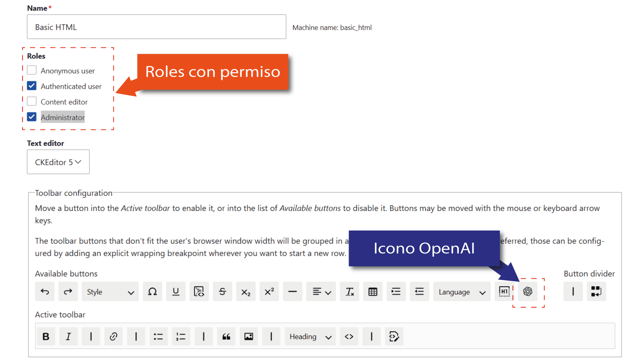Click the Roles heading

click(x=36, y=56)
